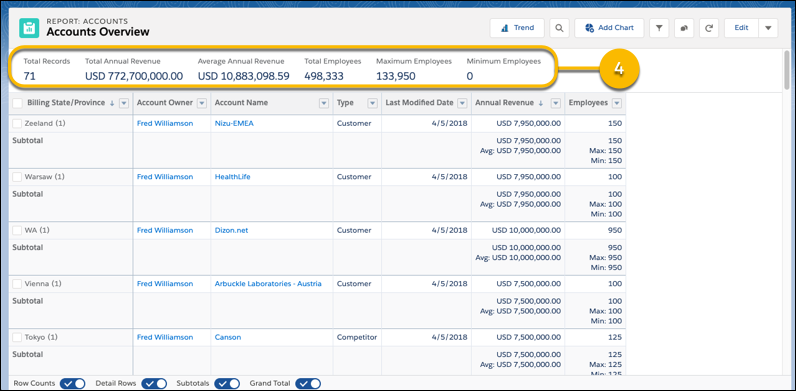Click Fred Williamson in the Zeeland row

coord(165,123)
